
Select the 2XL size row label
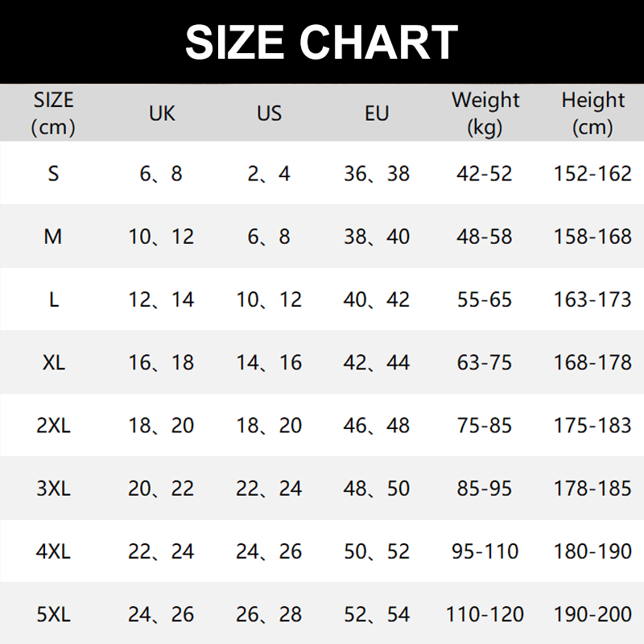[x=53, y=425]
